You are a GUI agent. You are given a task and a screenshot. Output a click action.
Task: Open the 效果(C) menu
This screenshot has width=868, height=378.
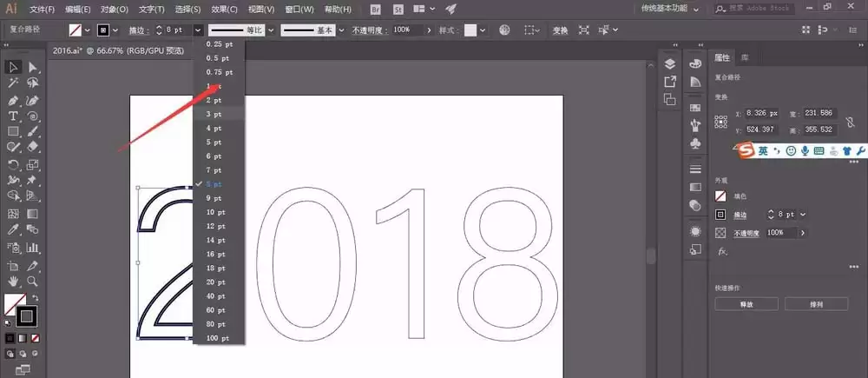pos(224,10)
